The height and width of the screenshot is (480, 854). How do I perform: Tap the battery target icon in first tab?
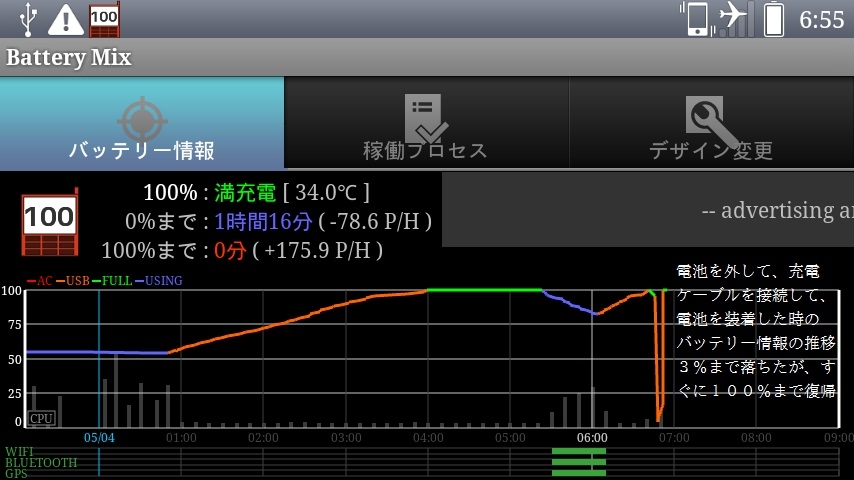coord(142,119)
